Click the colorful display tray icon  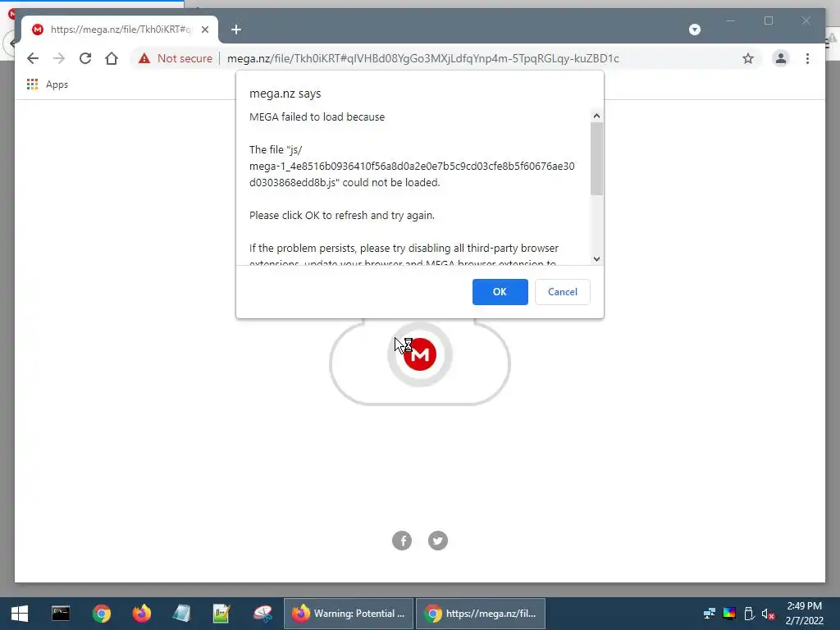coord(729,614)
